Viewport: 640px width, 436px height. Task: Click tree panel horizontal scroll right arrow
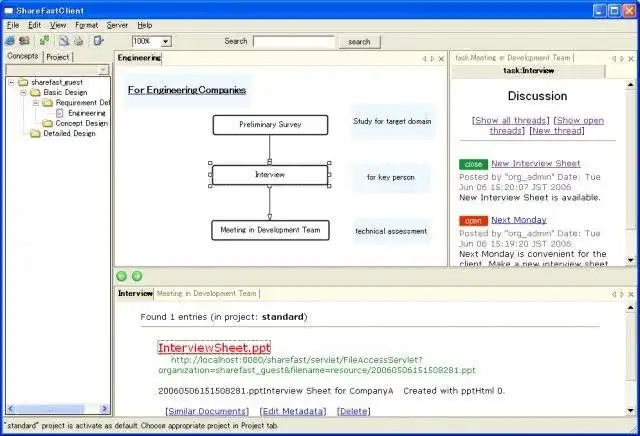click(x=104, y=409)
